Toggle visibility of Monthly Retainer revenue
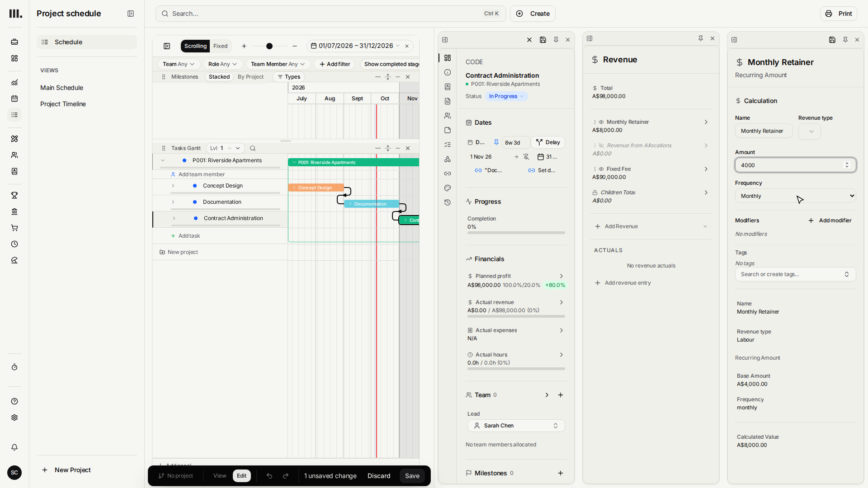This screenshot has width=868, height=488. 601,122
